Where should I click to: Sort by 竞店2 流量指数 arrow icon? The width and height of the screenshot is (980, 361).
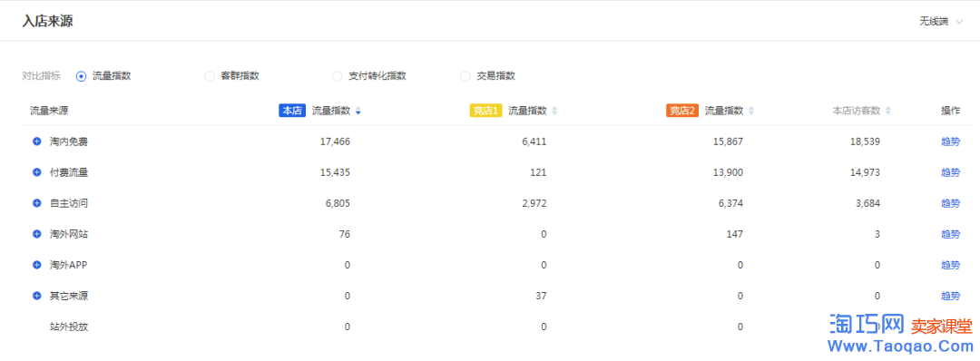(751, 111)
